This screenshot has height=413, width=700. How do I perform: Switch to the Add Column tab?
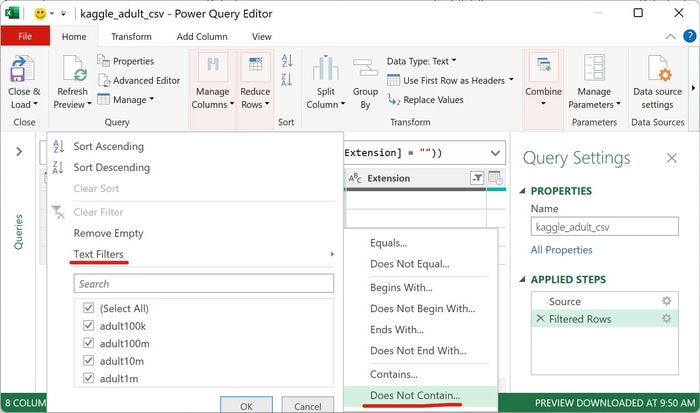coord(202,37)
